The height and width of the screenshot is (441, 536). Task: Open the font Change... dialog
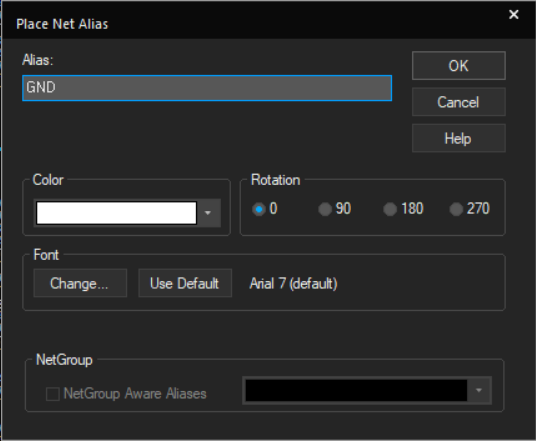[x=80, y=283]
